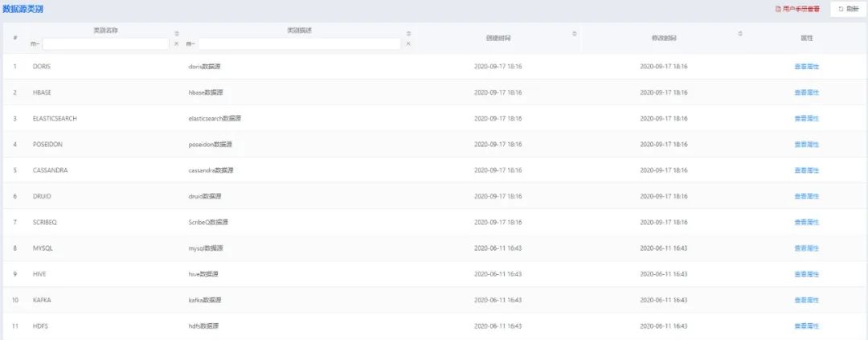Clear the 类别名称 filter with X icon
This screenshot has width=868, height=340.
[177, 44]
